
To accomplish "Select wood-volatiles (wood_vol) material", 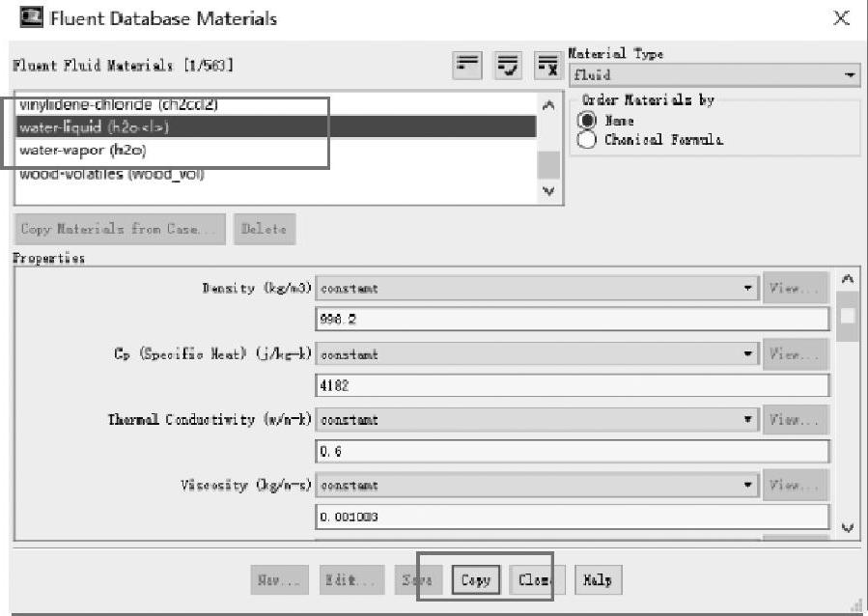I will (x=276, y=174).
